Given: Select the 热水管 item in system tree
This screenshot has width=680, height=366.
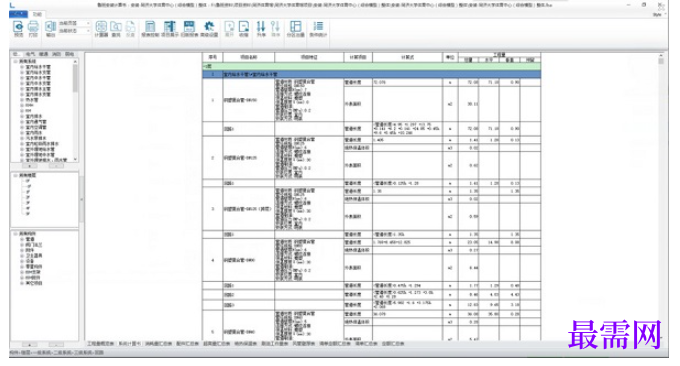Looking at the screenshot, I should coord(32,100).
